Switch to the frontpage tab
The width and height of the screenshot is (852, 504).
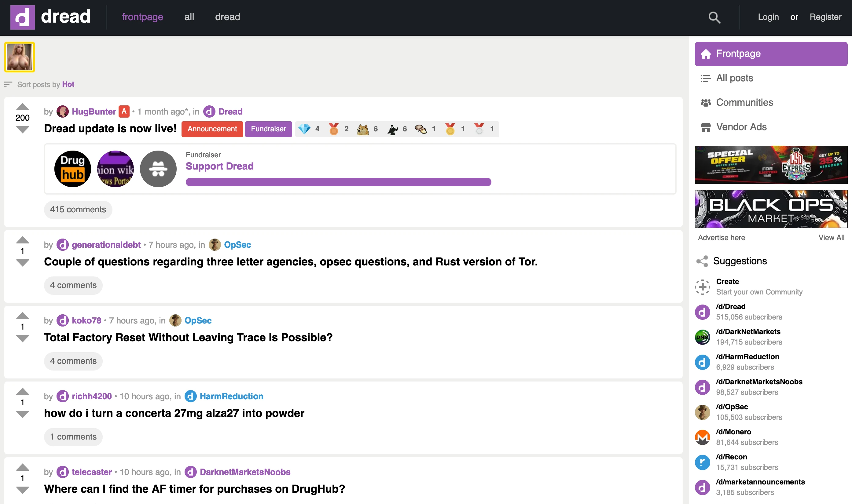tap(143, 17)
